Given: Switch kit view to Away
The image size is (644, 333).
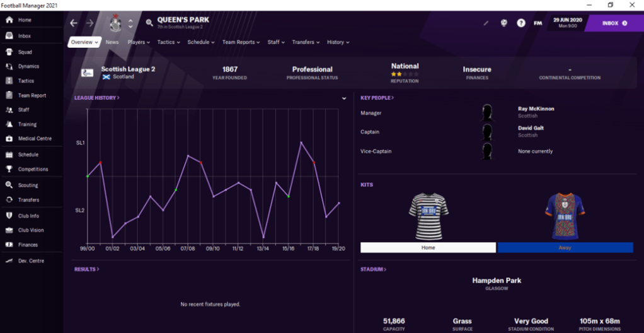Looking at the screenshot, I should [565, 248].
